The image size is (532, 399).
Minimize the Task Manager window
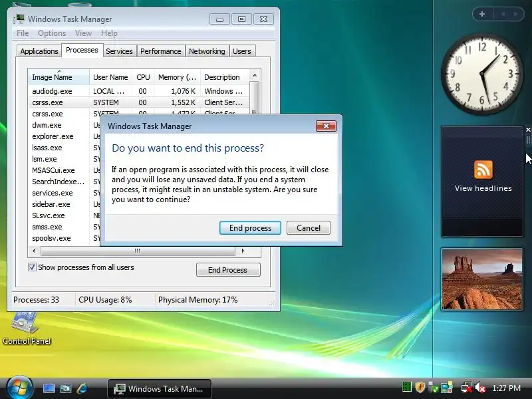(x=219, y=19)
